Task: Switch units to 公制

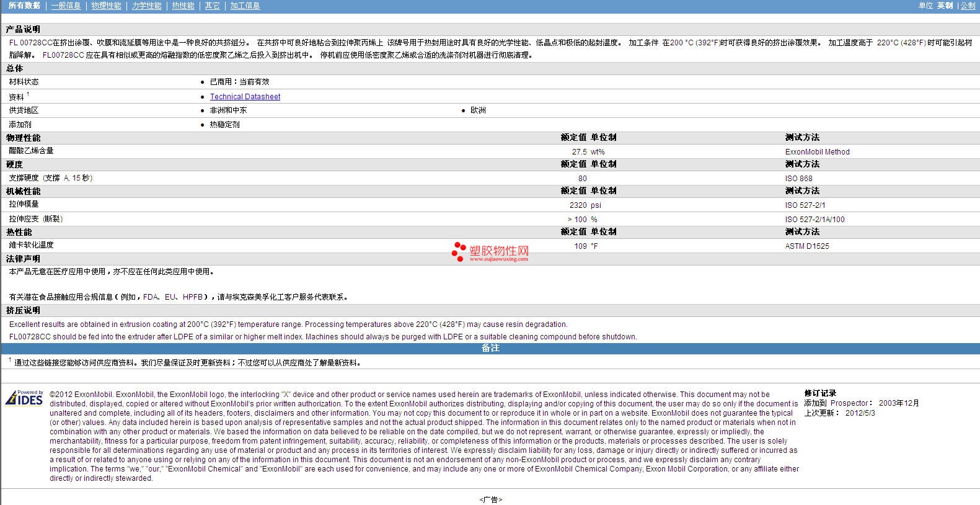Action: (968, 6)
